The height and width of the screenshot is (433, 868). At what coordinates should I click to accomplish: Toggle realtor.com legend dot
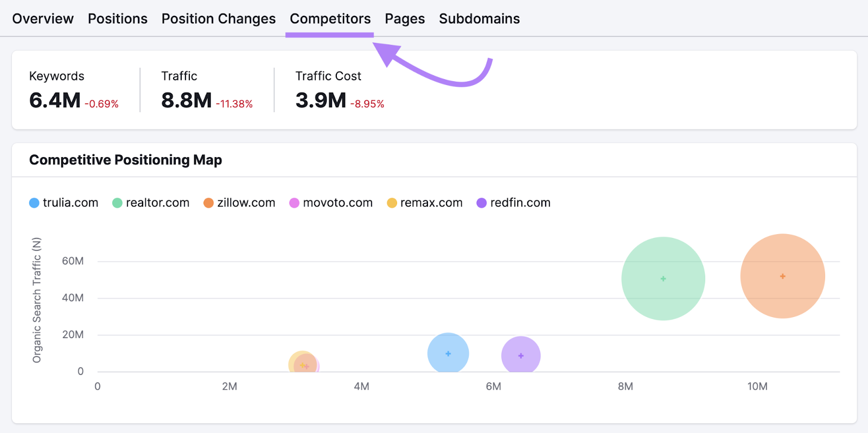click(x=117, y=203)
